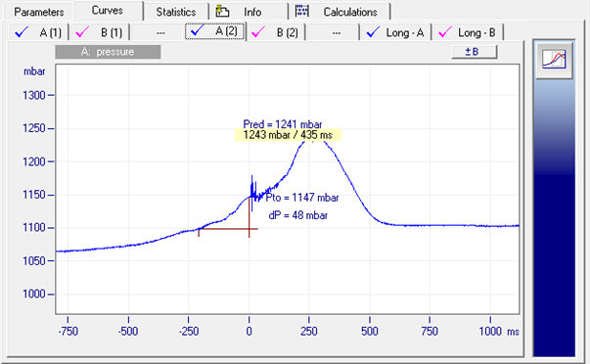Screen dimensions: 590x364
Task: Select the Long - B curve tab
Action: tap(468, 32)
